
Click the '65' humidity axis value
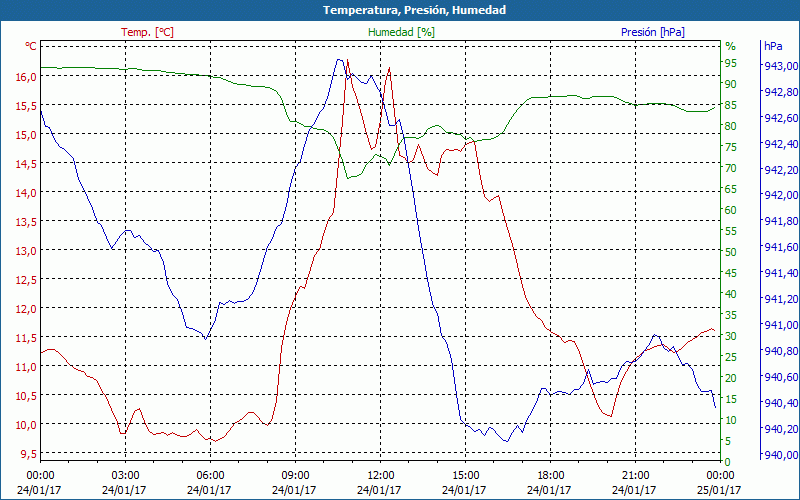click(x=731, y=189)
